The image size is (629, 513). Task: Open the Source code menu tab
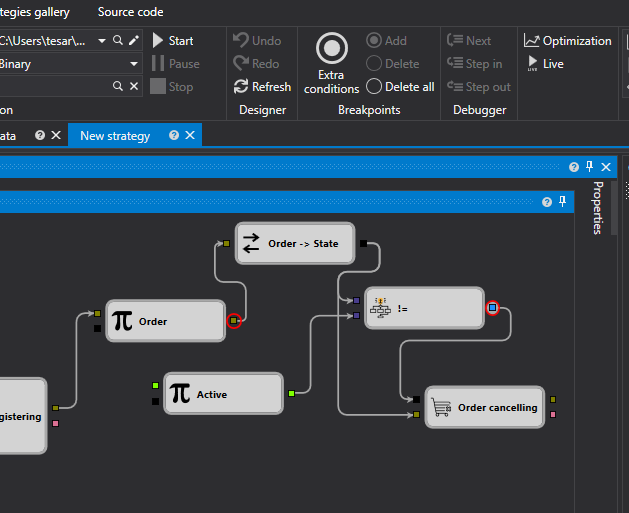(x=130, y=12)
